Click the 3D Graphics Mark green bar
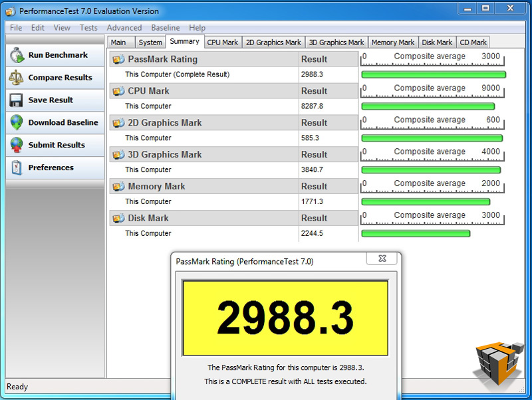Viewport: 532px width, 400px height. [x=431, y=170]
